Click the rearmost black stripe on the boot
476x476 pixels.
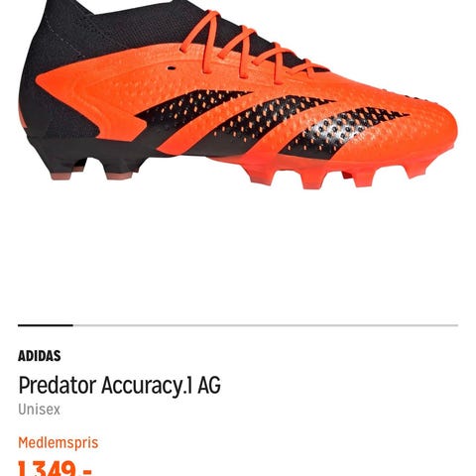(x=191, y=111)
